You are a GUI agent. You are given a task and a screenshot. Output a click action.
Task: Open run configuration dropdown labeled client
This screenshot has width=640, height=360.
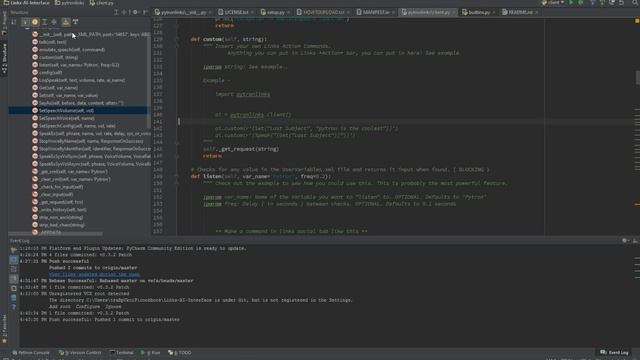click(x=553, y=3)
